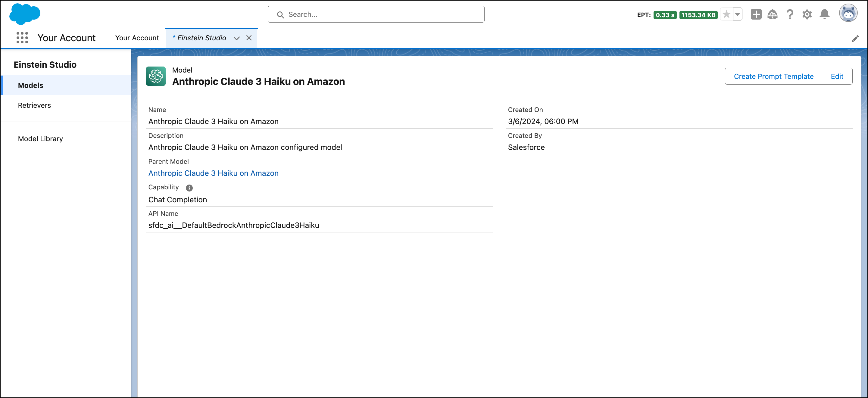This screenshot has width=868, height=398.
Task: Click the API Name value text
Action: point(233,225)
